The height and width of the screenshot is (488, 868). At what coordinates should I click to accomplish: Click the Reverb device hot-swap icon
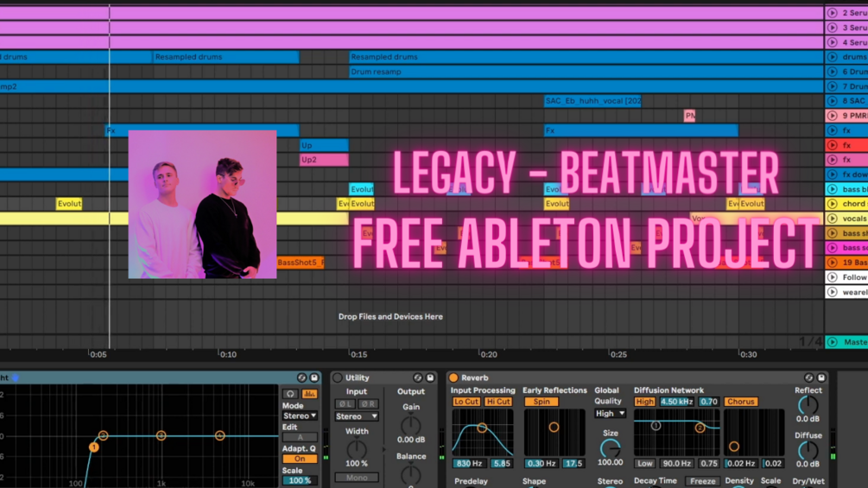coord(808,377)
